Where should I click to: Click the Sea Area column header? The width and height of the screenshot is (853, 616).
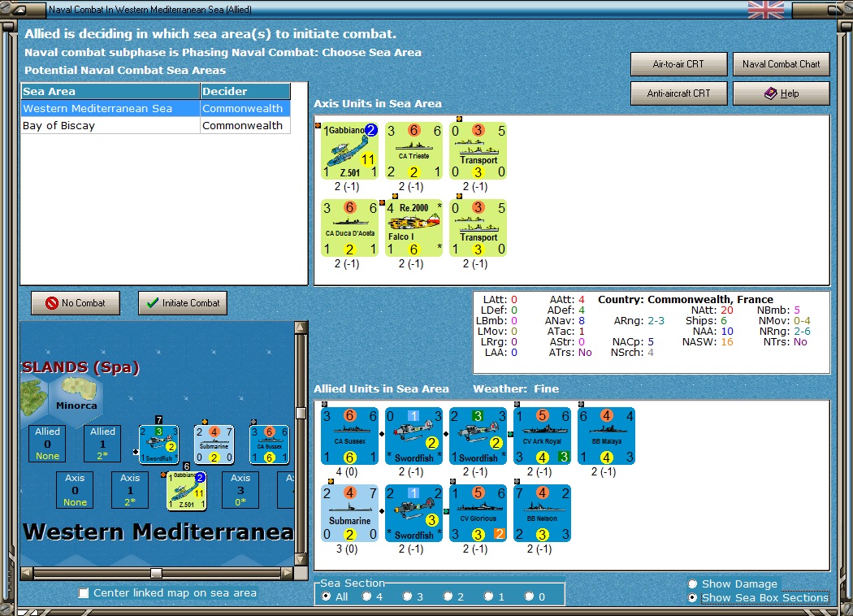(110, 91)
